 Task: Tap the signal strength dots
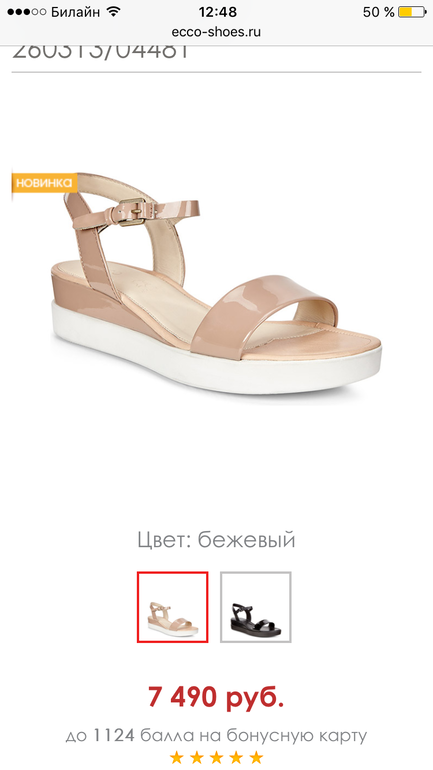click(27, 12)
